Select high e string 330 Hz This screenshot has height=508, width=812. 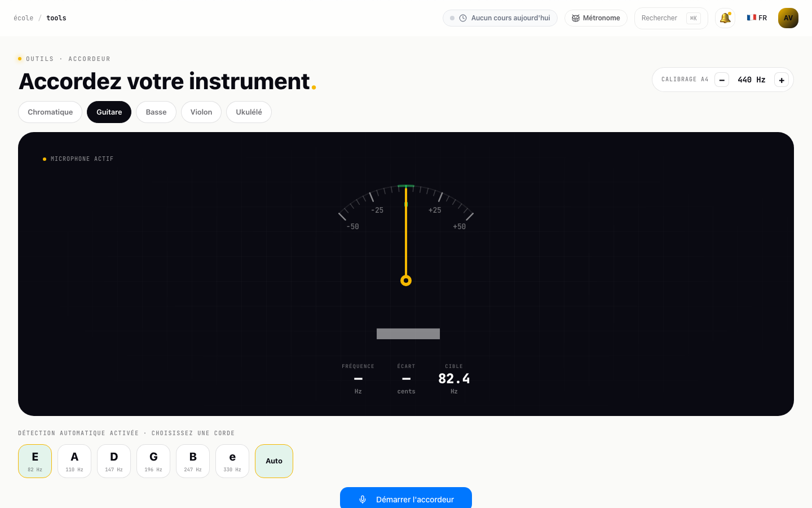[x=232, y=461]
